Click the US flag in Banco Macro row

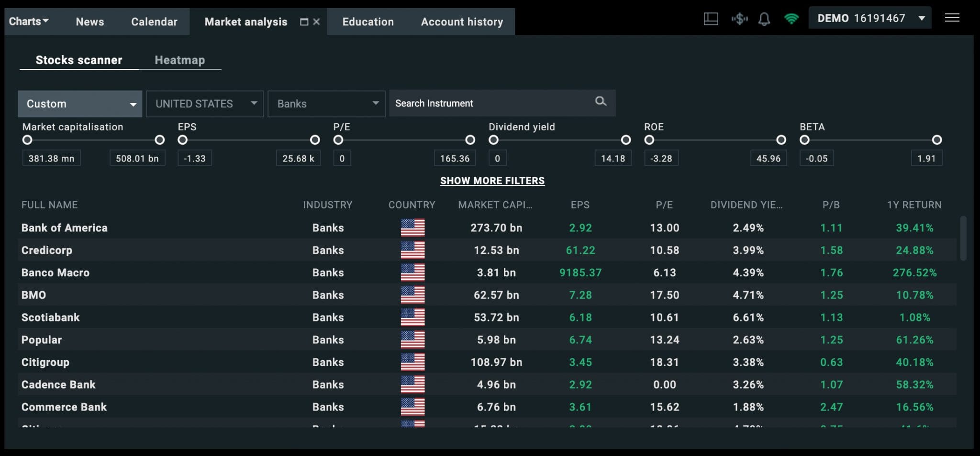pos(412,273)
